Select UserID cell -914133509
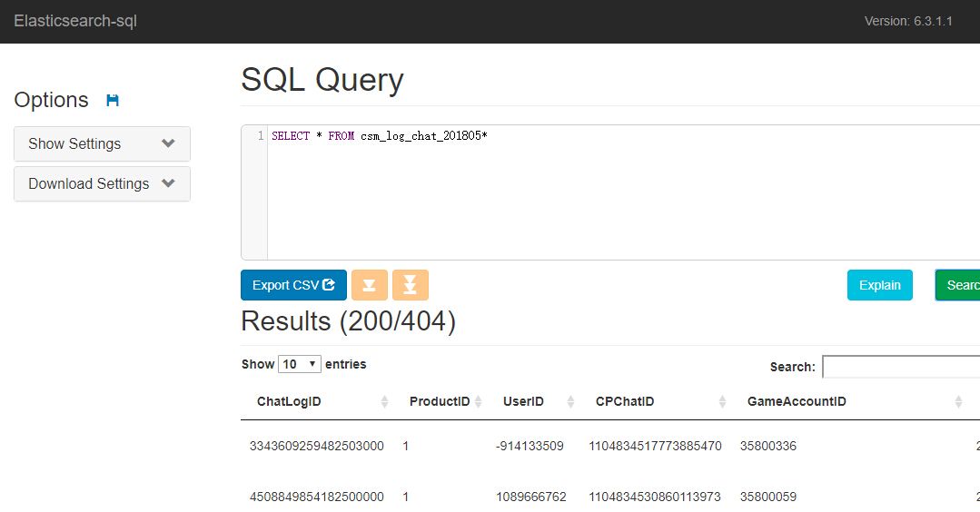Viewport: 980px width, 512px height. pyautogui.click(x=530, y=446)
